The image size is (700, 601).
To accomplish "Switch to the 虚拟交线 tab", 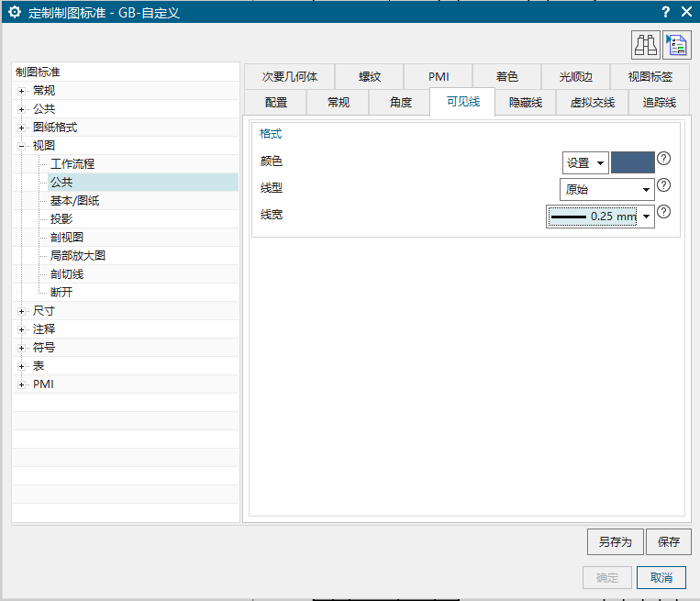I will [593, 102].
